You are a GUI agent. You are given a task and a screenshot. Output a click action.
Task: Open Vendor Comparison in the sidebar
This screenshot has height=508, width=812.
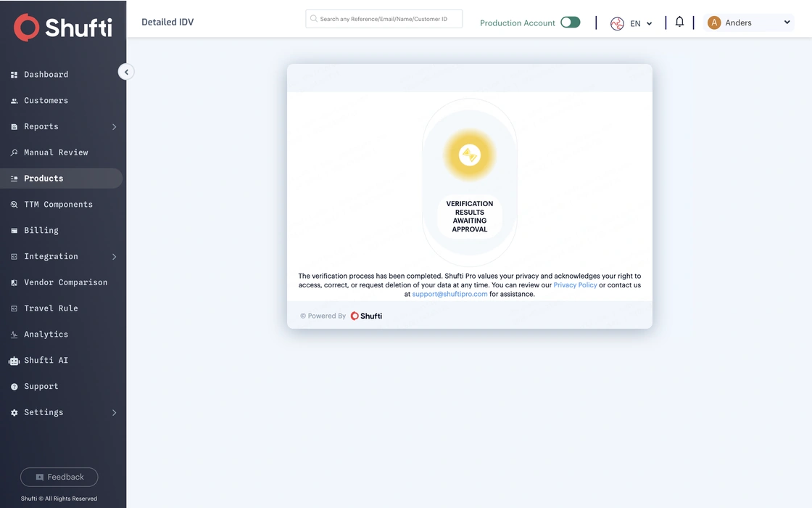(66, 282)
